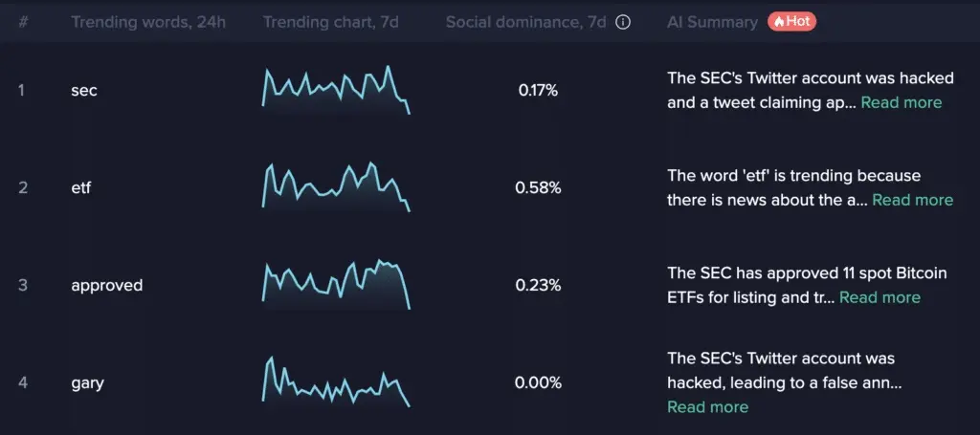This screenshot has height=435, width=980.
Task: Open the 'gary' trending sparkline chart
Action: coord(336,381)
